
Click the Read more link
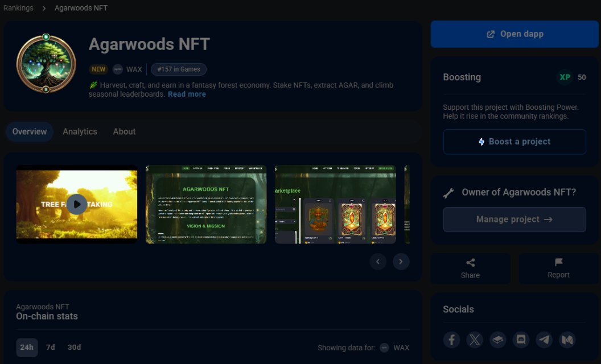pos(187,94)
